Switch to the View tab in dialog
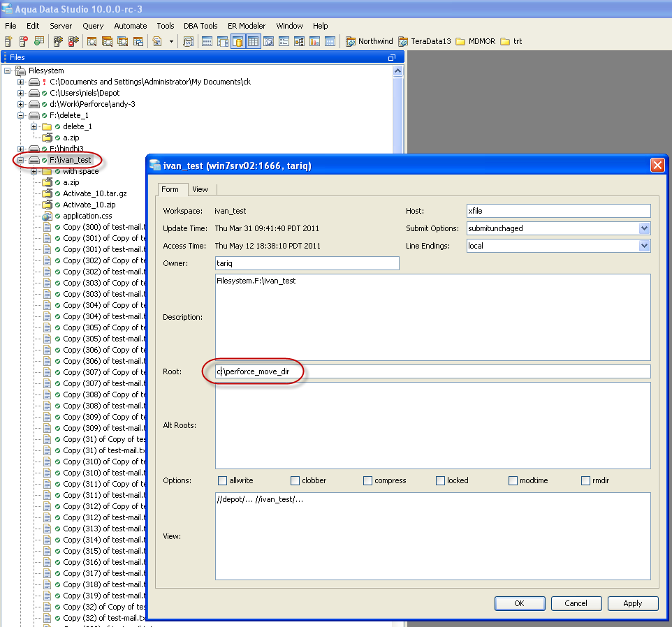672x627 pixels. (x=200, y=189)
